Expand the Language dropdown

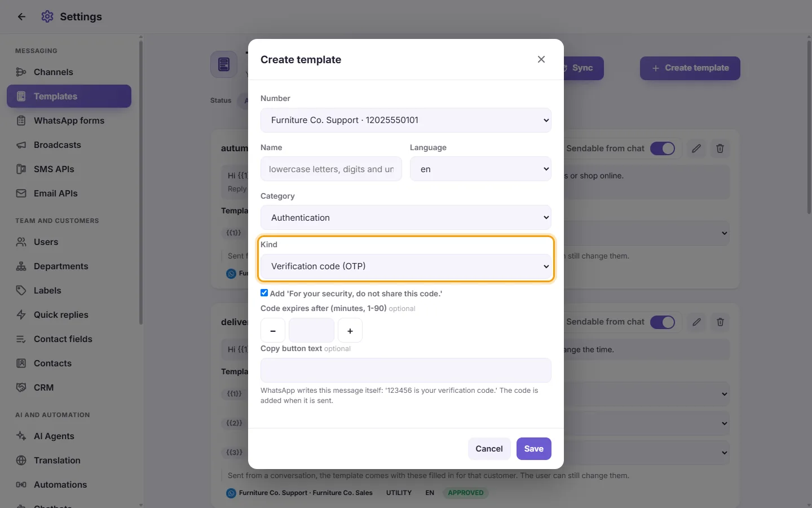point(480,169)
